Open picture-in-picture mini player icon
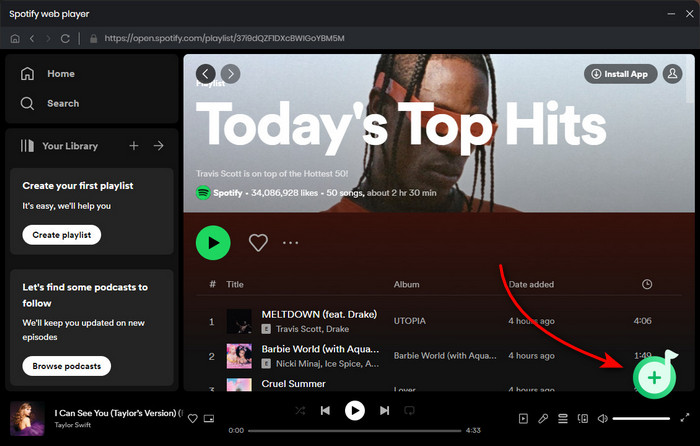This screenshot has height=446, width=700. tap(209, 418)
